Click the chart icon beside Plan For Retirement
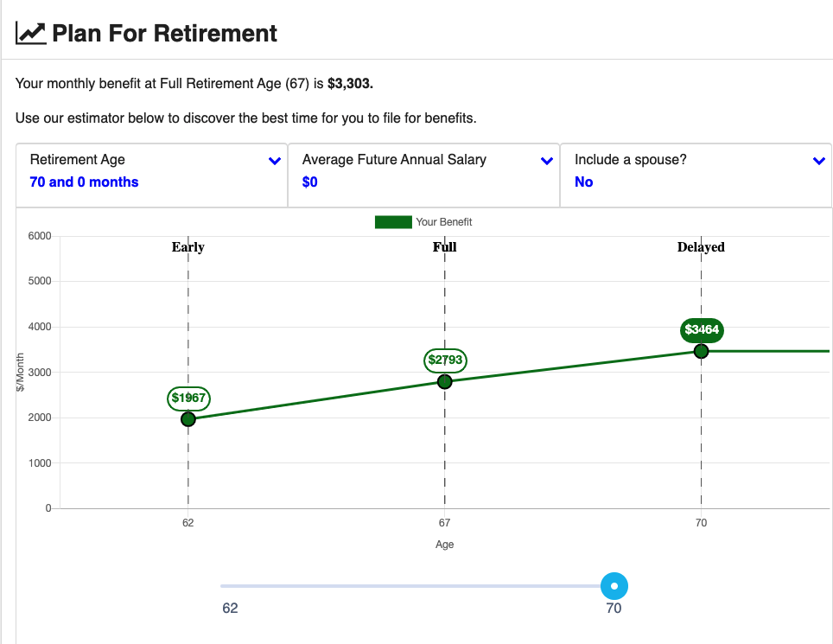Screen dimensions: 833x644 (x=31, y=34)
